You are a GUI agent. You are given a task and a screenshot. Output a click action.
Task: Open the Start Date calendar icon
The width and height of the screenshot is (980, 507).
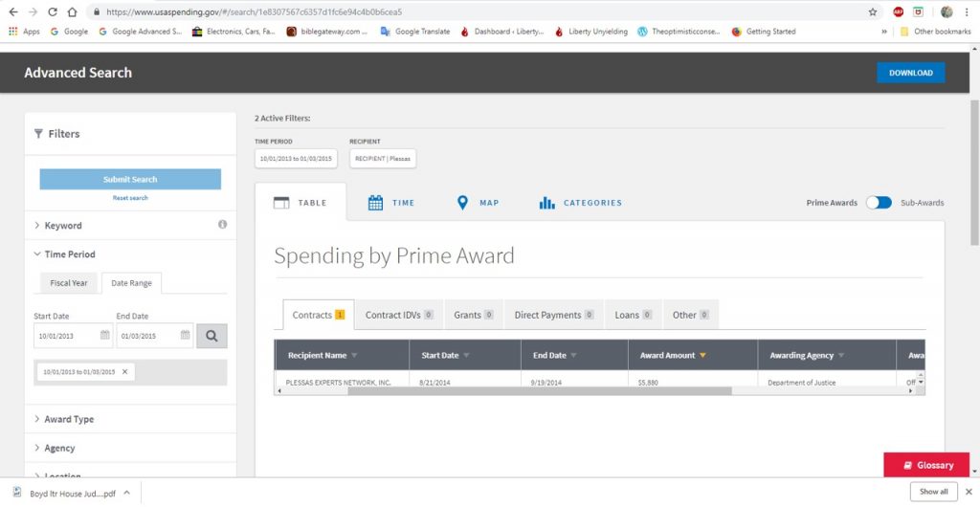point(105,336)
